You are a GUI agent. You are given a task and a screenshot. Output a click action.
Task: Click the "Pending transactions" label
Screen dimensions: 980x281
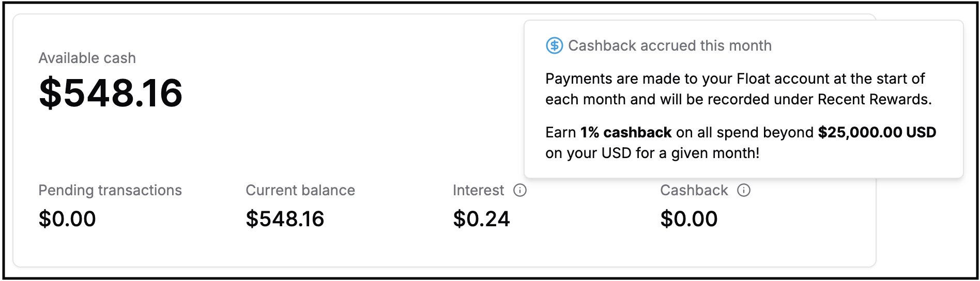tap(110, 191)
